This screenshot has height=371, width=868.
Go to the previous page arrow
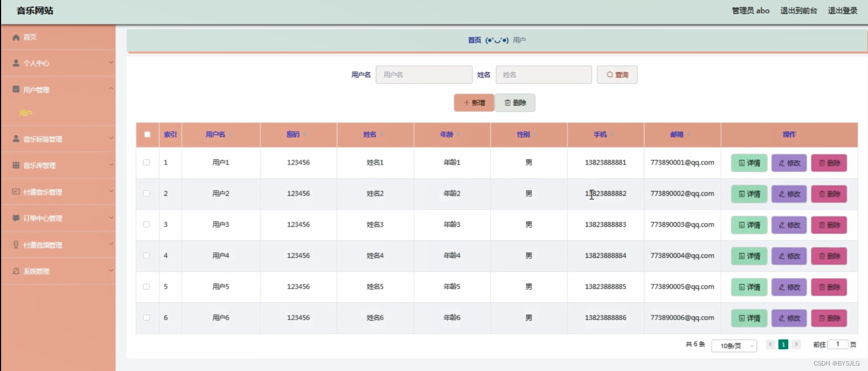point(770,344)
